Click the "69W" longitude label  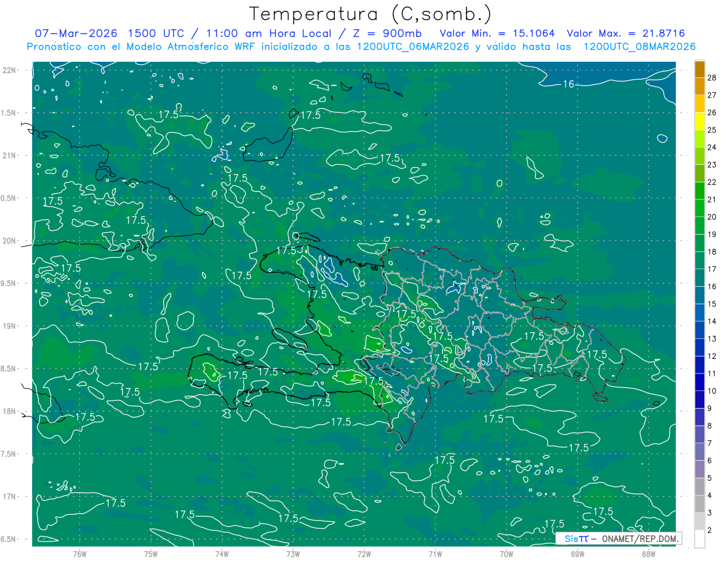(x=578, y=554)
